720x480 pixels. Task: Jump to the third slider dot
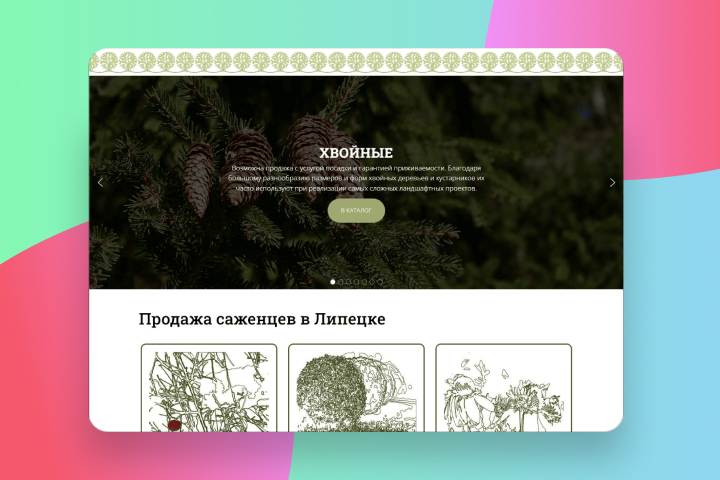pyautogui.click(x=349, y=282)
